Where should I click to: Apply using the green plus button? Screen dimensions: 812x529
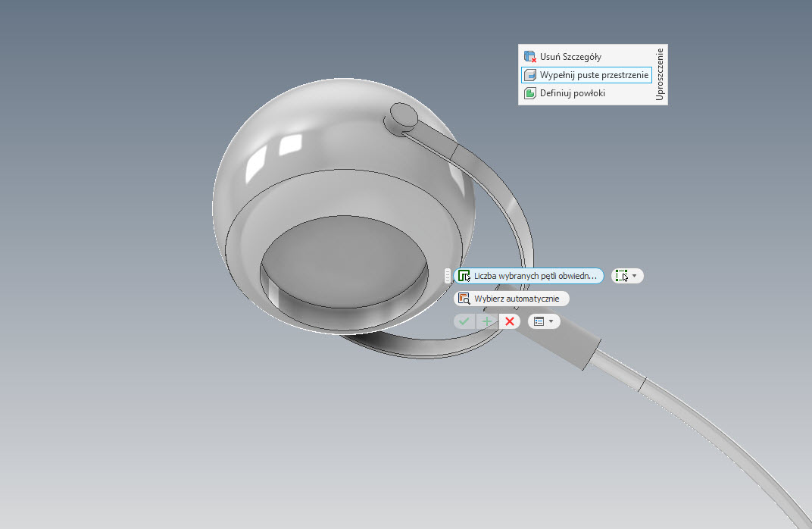[487, 321]
